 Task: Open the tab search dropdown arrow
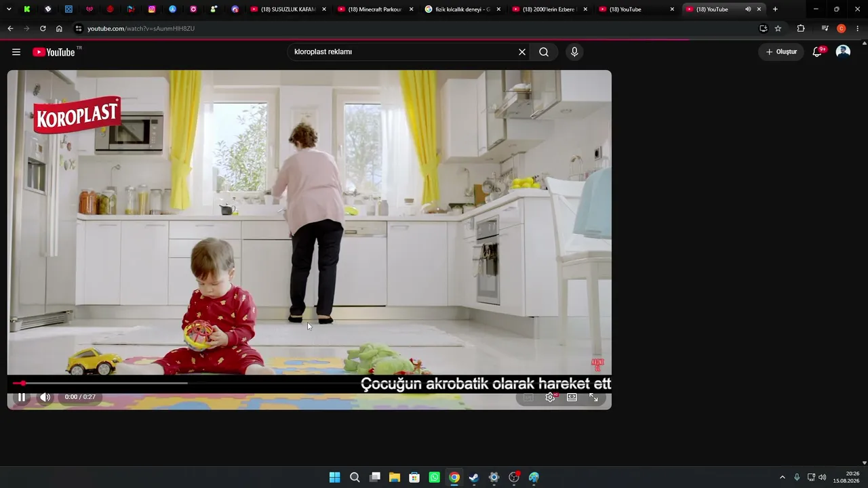tap(9, 9)
